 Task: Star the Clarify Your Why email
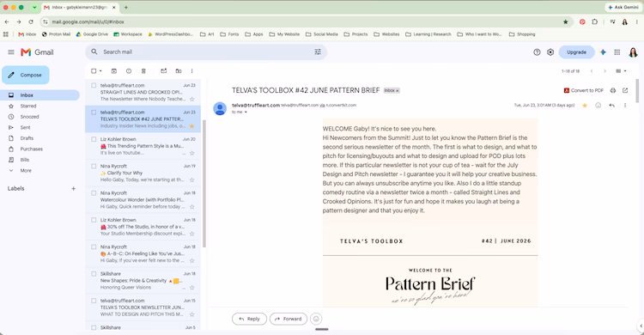click(x=191, y=180)
